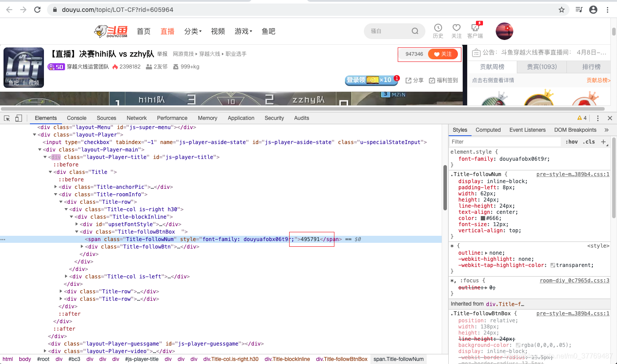Toggle the .cls class editor
This screenshot has height=364, width=617.
coord(589,142)
